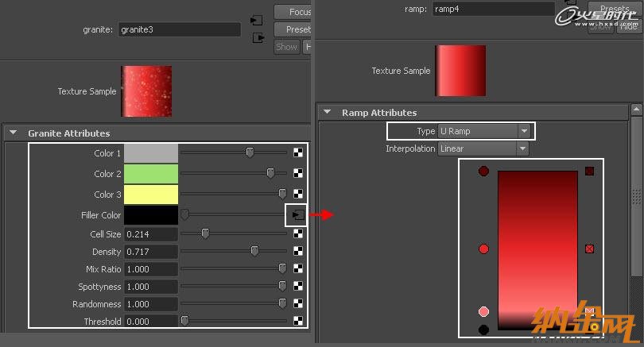Click the Color 2 slider handle

270,173
